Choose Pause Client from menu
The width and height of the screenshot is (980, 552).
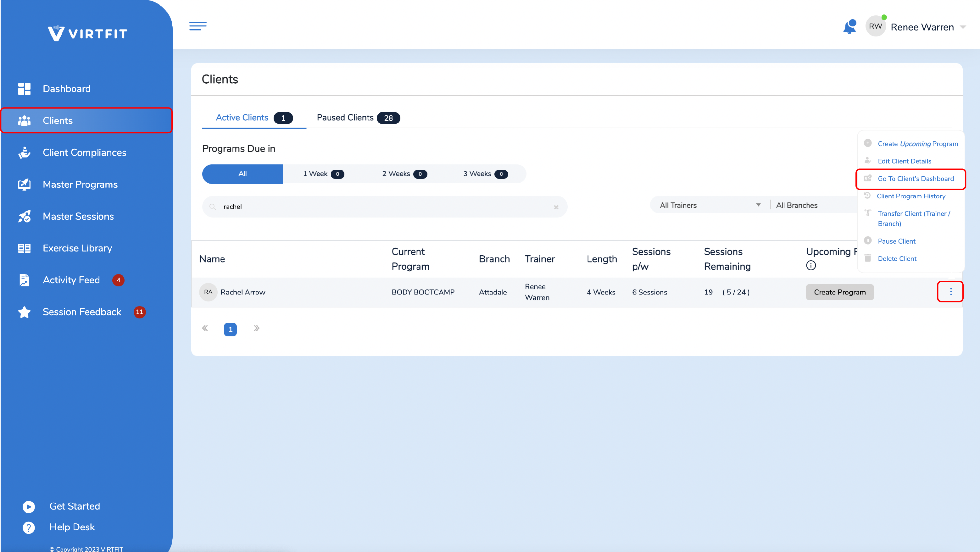coord(896,241)
